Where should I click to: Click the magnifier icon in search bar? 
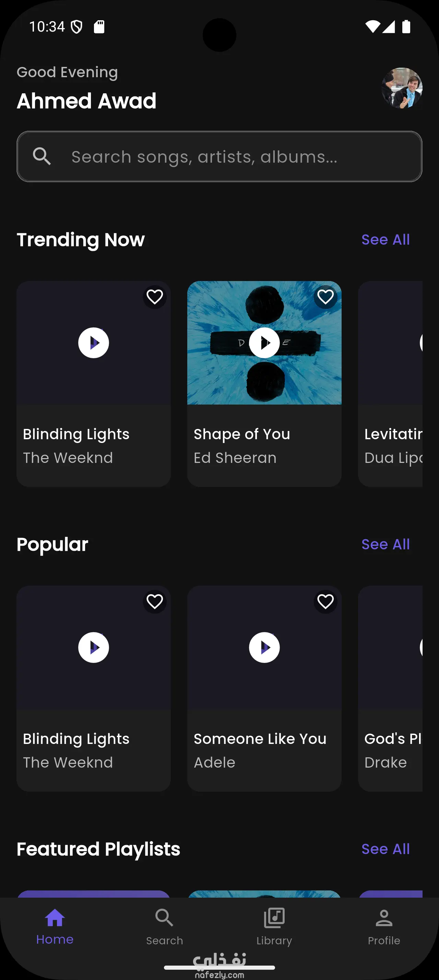point(42,156)
